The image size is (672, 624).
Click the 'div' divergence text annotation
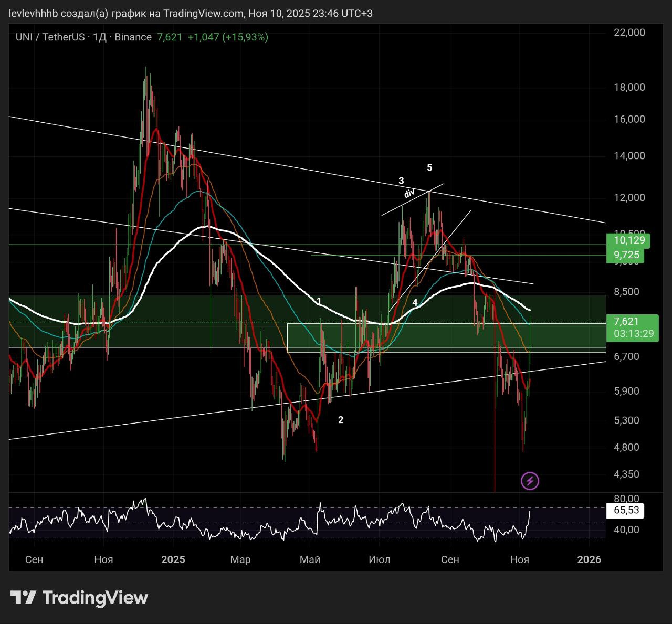click(409, 193)
